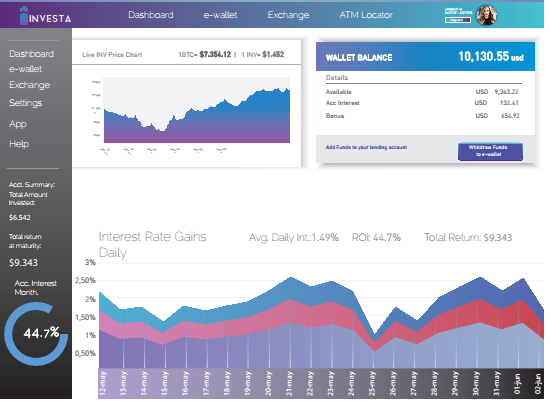Click the Acc. Interest Month label
This screenshot has width=550, height=404.
[35, 288]
